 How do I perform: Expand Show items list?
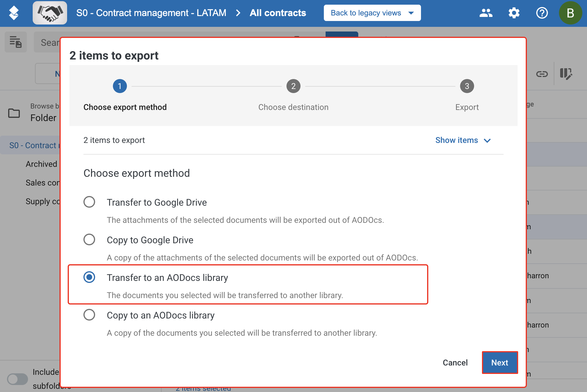[x=463, y=140]
